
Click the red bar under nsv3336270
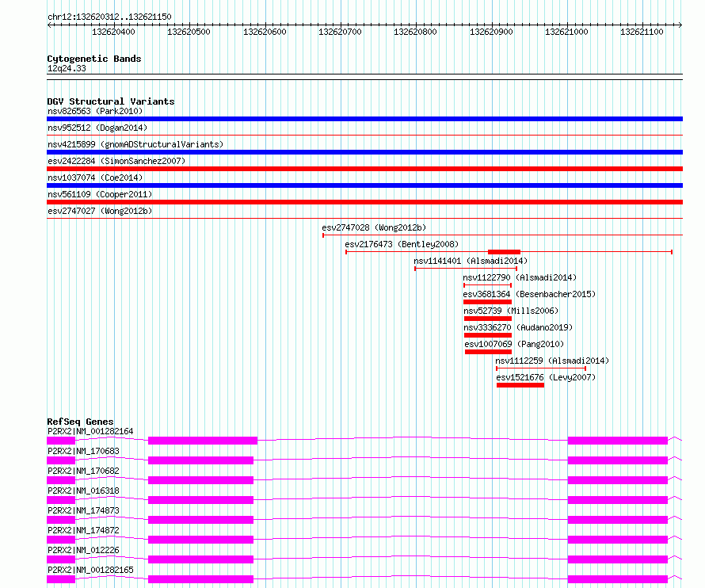(488, 336)
